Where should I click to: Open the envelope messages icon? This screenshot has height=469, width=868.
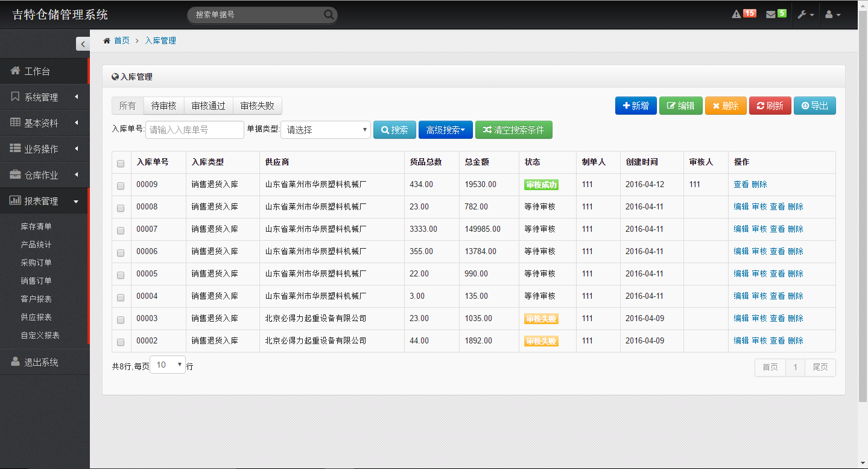point(770,14)
